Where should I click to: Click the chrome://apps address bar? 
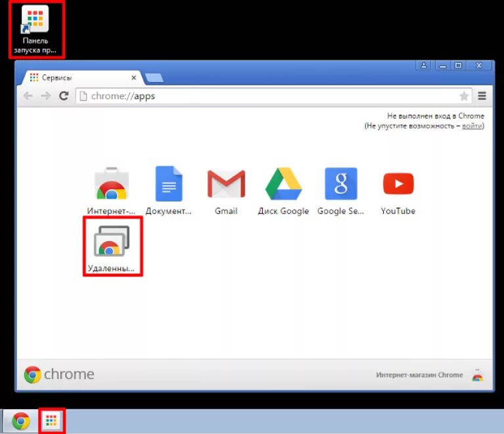(x=274, y=96)
